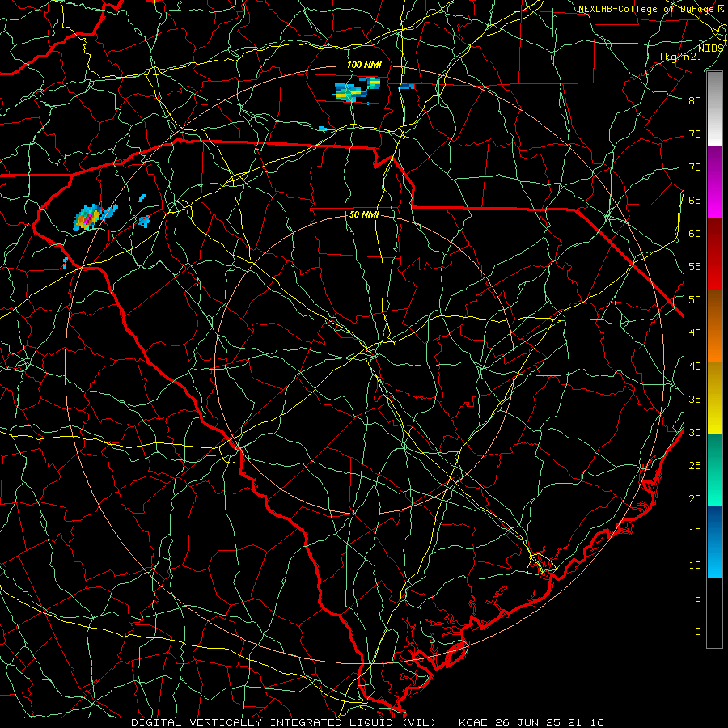
Task: Click the 50 value on the color scale
Action: click(x=695, y=300)
